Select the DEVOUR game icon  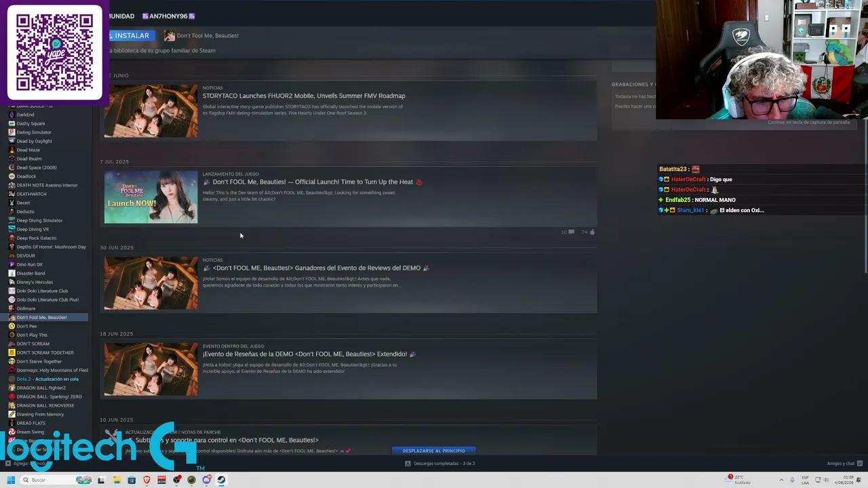pyautogui.click(x=12, y=256)
